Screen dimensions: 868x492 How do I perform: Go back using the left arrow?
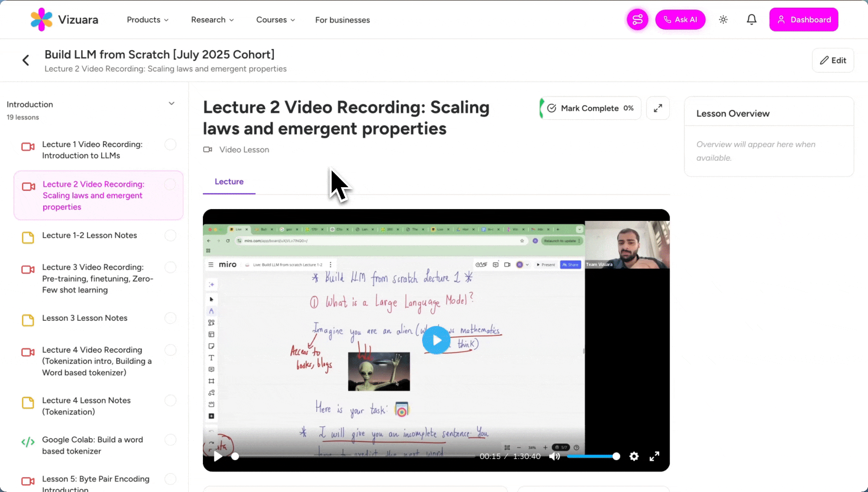(x=26, y=60)
